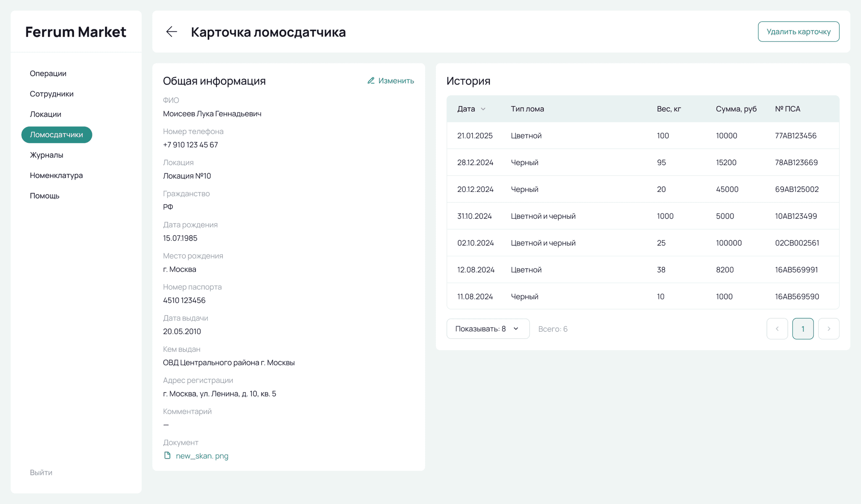Viewport: 861px width, 504px height.
Task: Select Ломосдатчики menu item
Action: point(56,135)
